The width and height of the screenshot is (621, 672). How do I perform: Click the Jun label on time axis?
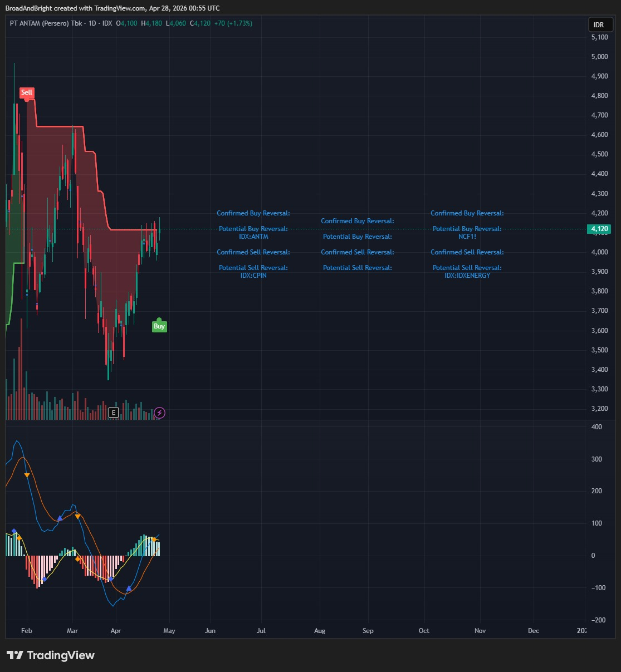click(x=210, y=631)
